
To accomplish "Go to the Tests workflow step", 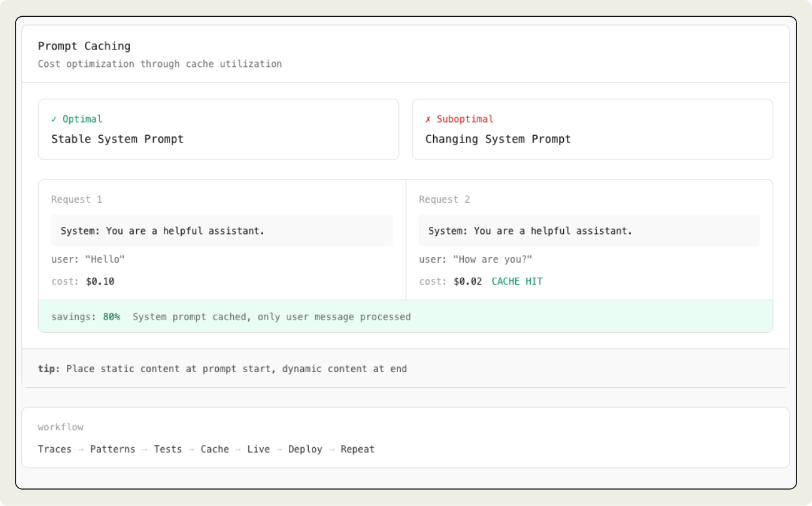I will click(168, 449).
